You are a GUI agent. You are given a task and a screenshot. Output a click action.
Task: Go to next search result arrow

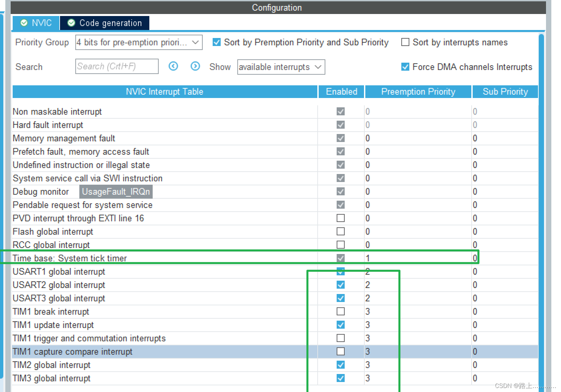click(x=195, y=66)
